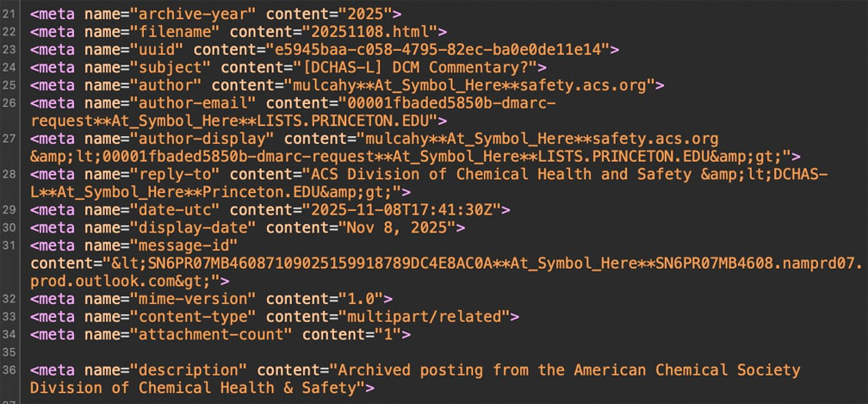Screen dimensions: 868x404
Task: Click "attachment-count" attribute name
Action: click(211, 334)
